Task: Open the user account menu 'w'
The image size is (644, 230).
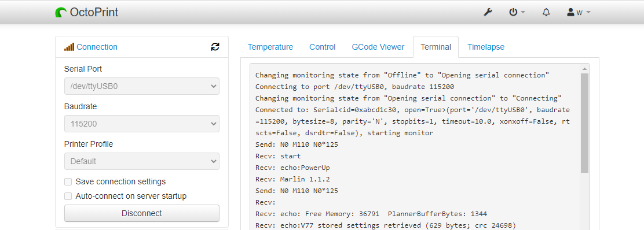Action: [x=579, y=12]
